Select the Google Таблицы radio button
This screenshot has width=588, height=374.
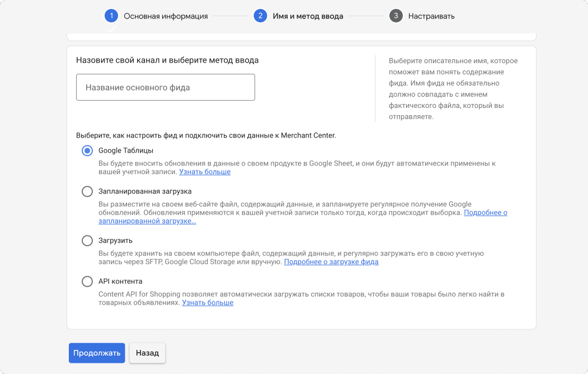tap(87, 151)
